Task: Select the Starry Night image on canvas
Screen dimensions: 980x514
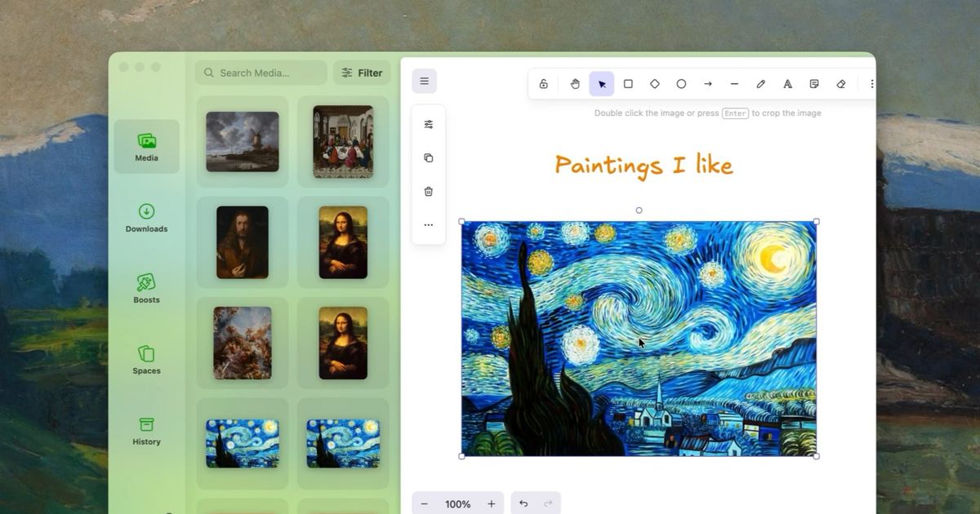Action: (x=639, y=339)
